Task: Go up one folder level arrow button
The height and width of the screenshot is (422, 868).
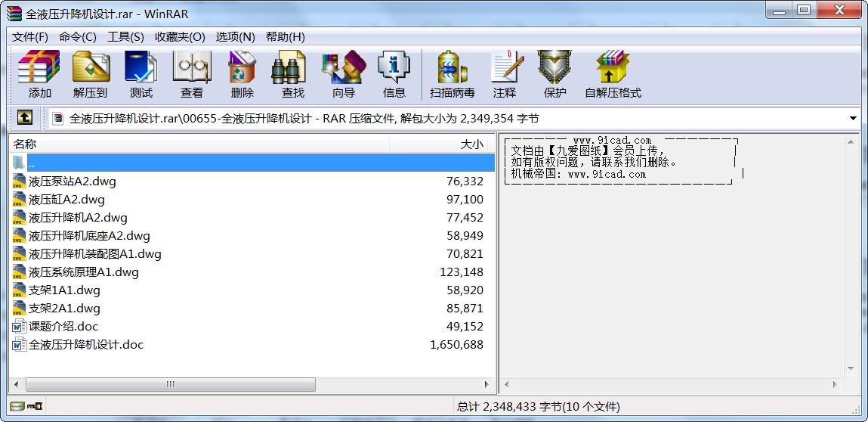Action: [25, 117]
